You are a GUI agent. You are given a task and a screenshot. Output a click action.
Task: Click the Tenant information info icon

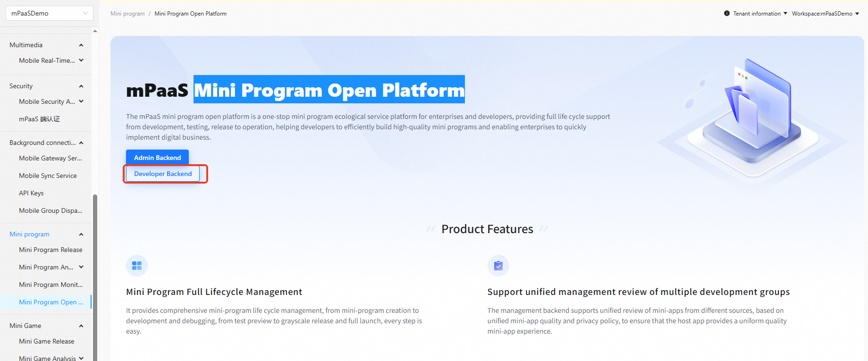pyautogui.click(x=727, y=13)
